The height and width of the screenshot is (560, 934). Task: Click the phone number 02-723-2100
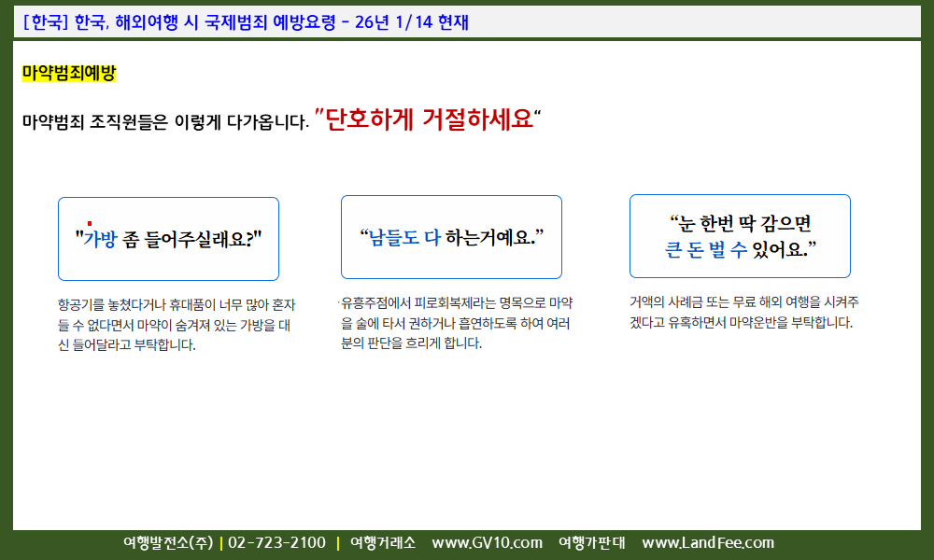point(276,543)
